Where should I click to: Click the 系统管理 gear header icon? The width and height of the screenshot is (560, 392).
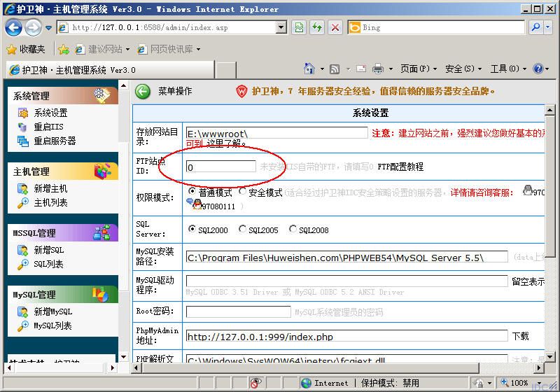pos(101,95)
